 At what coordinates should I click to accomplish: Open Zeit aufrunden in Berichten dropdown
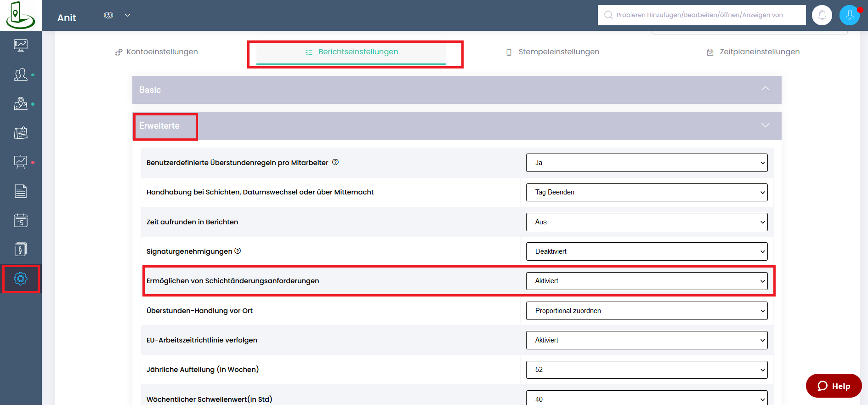pyautogui.click(x=647, y=222)
